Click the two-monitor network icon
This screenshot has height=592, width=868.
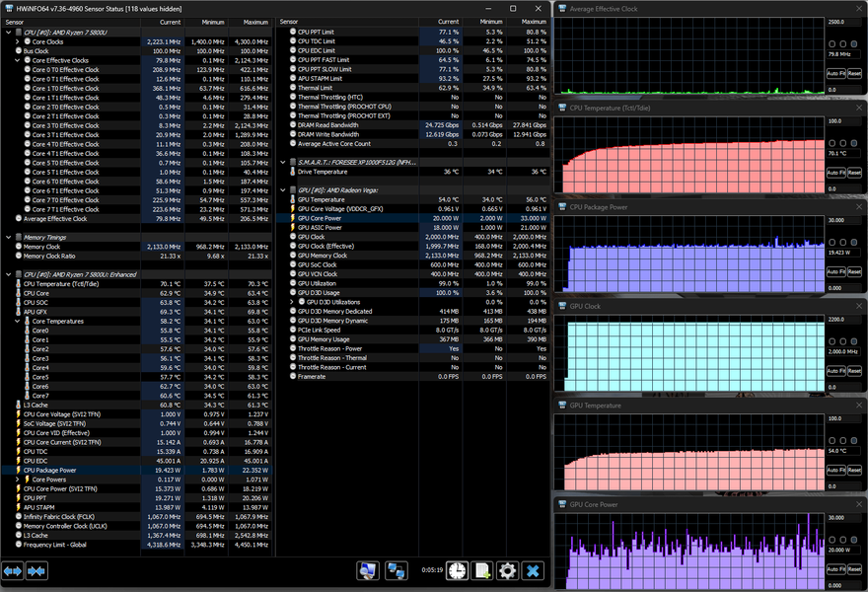tap(397, 570)
